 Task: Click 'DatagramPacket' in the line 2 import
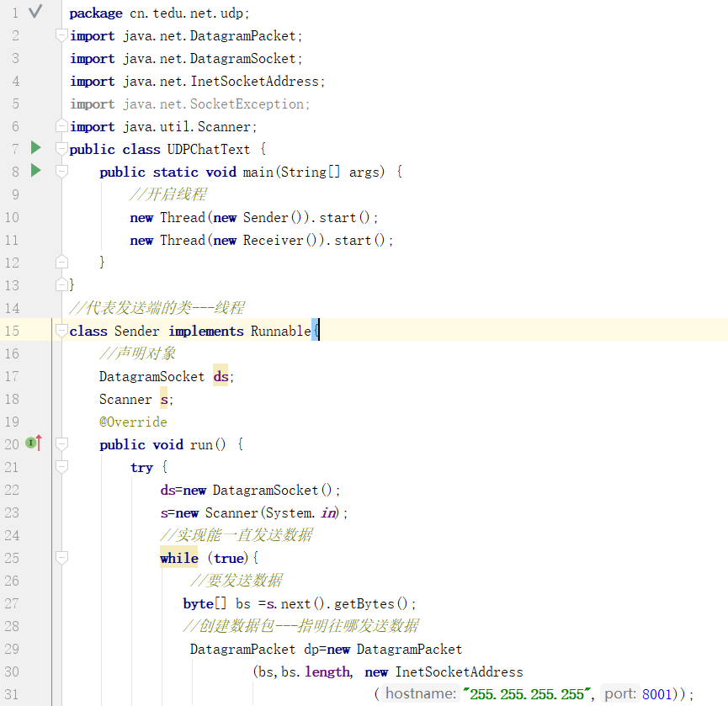pyautogui.click(x=243, y=35)
